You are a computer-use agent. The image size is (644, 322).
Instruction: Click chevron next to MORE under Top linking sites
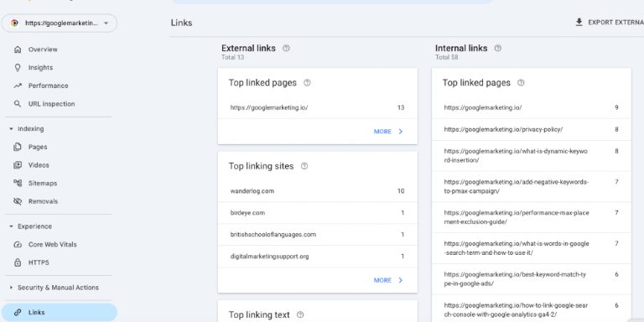(x=401, y=280)
